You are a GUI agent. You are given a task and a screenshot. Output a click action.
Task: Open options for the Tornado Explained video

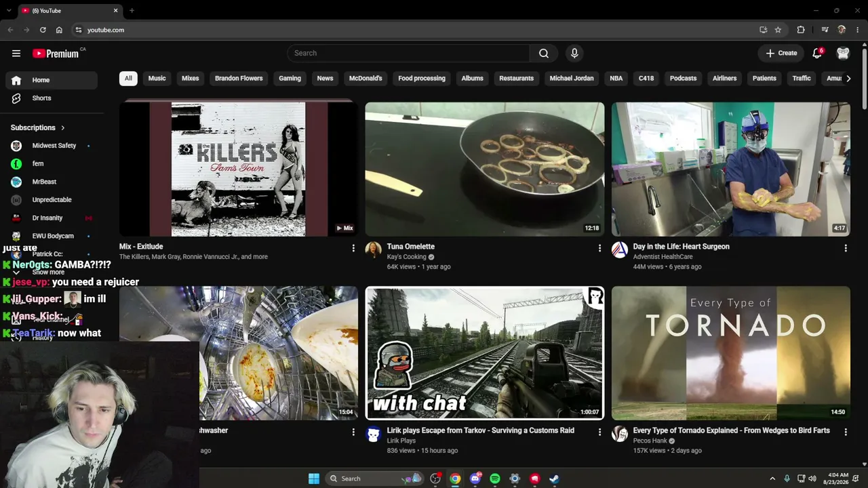(x=846, y=432)
